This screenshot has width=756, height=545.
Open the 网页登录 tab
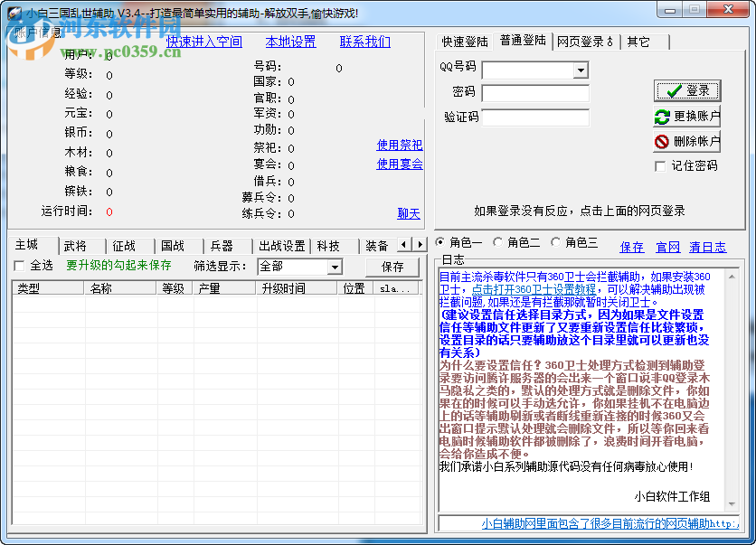tap(585, 42)
